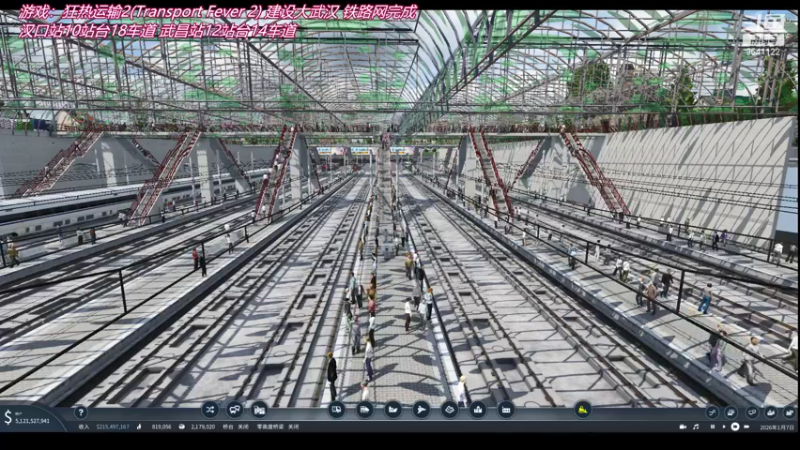
Task: Toggle the destinations link layer icon
Action: point(751,412)
